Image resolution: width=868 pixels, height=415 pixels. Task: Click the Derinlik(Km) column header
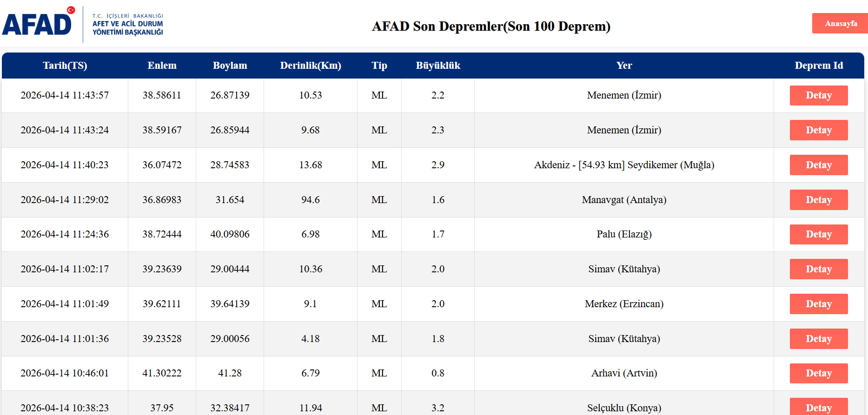pyautogui.click(x=311, y=66)
